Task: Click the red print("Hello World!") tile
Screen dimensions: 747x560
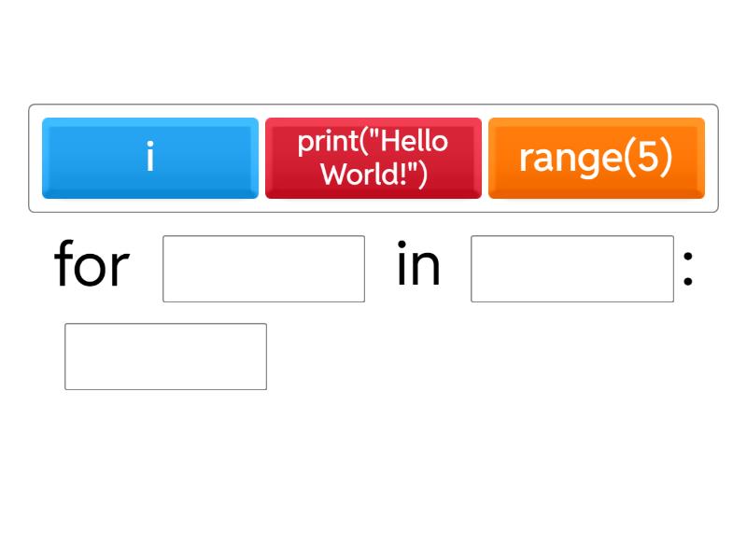Action: tap(373, 158)
